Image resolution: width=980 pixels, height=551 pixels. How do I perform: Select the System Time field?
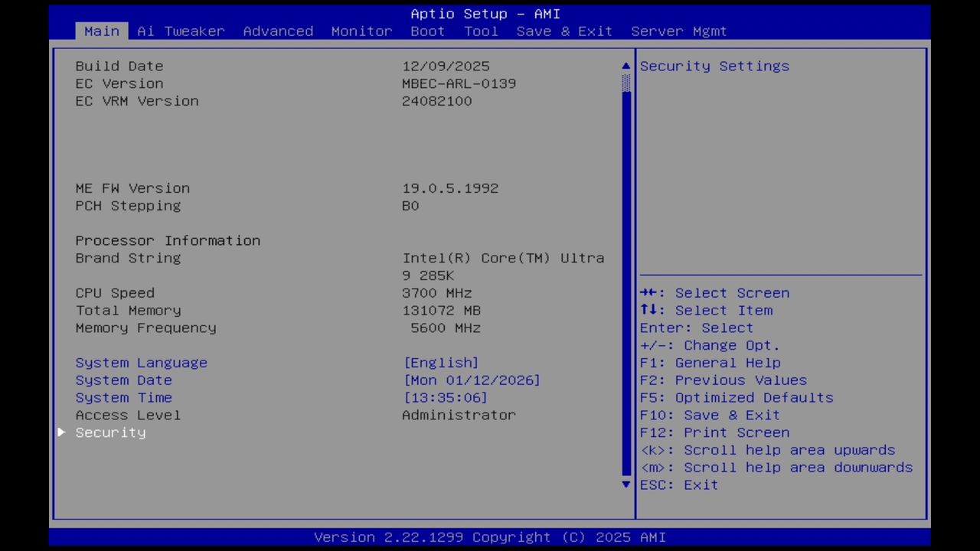(123, 397)
